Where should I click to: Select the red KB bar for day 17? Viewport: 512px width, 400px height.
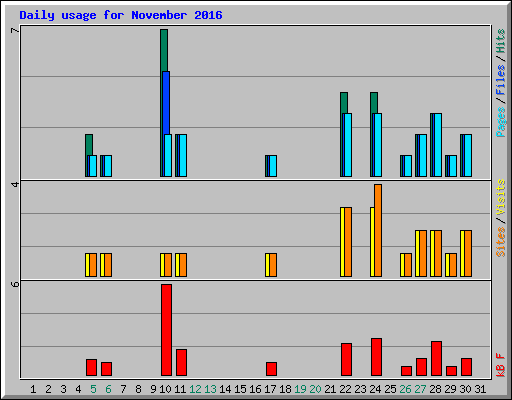[271, 369]
